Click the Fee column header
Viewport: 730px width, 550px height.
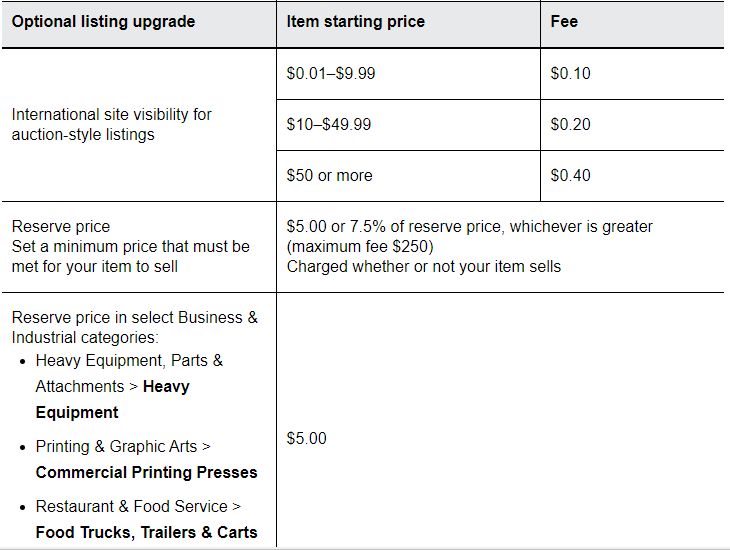pyautogui.click(x=564, y=21)
